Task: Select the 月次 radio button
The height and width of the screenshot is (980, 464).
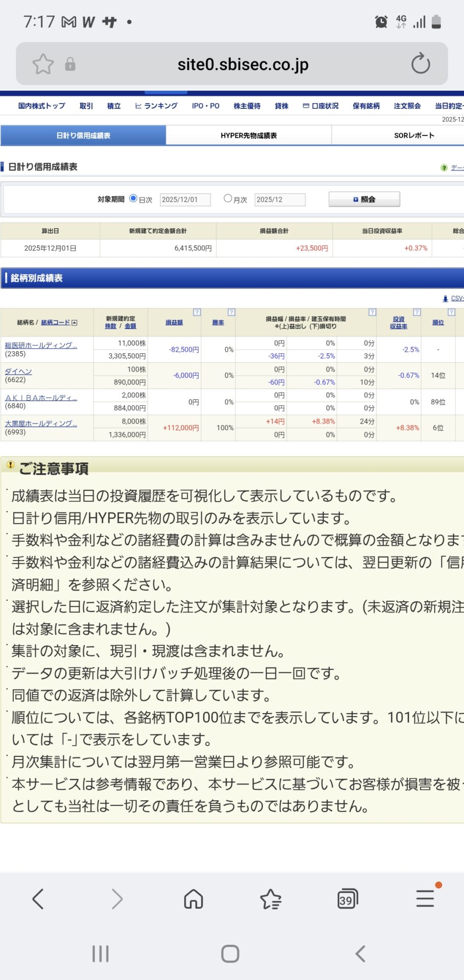Action: pyautogui.click(x=228, y=199)
